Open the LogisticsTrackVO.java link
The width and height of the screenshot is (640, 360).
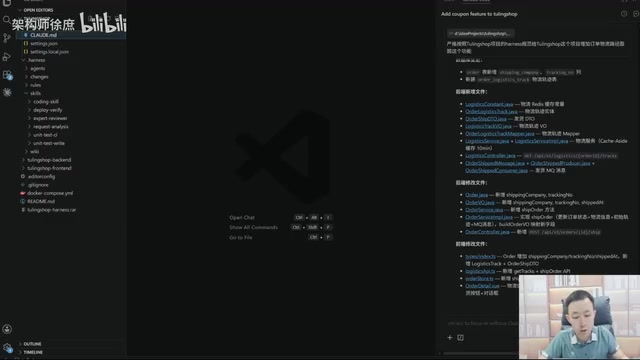[488, 126]
